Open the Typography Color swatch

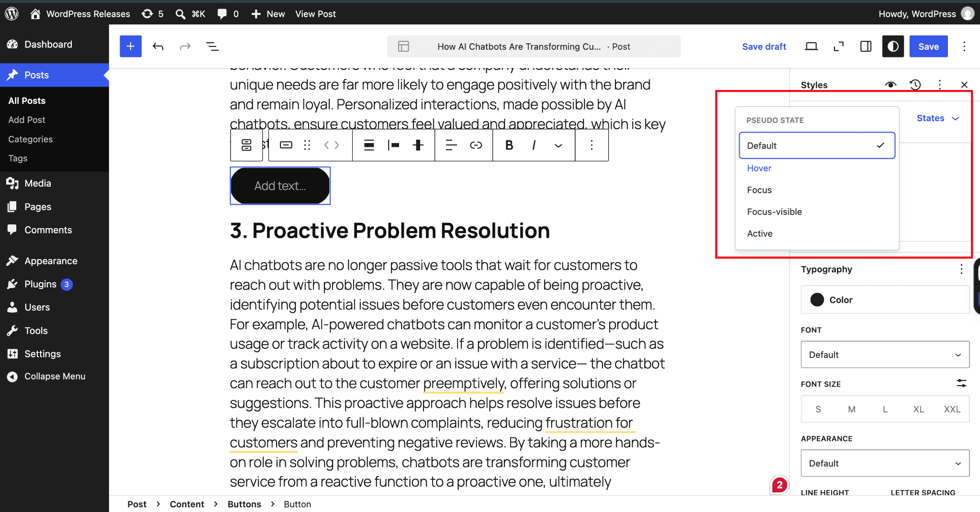tap(885, 300)
